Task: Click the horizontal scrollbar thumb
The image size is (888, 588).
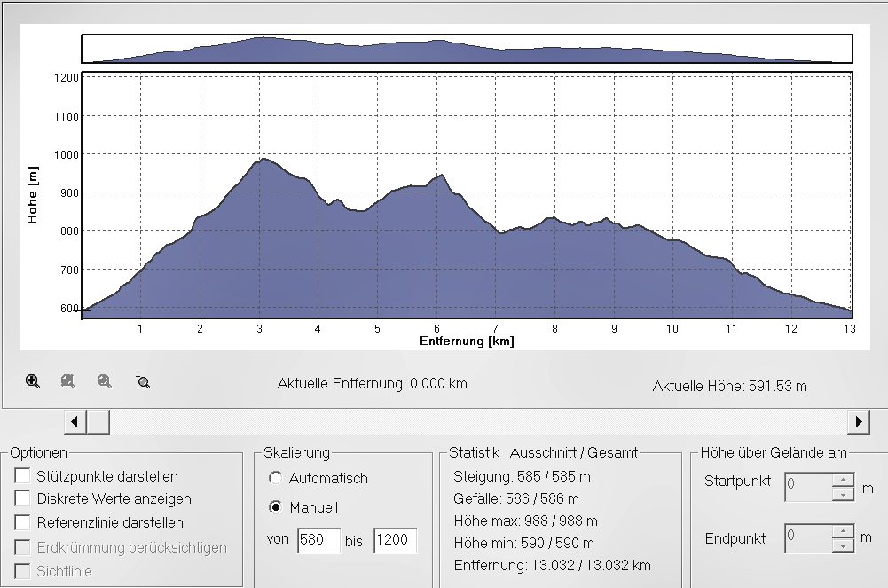Action: point(98,421)
